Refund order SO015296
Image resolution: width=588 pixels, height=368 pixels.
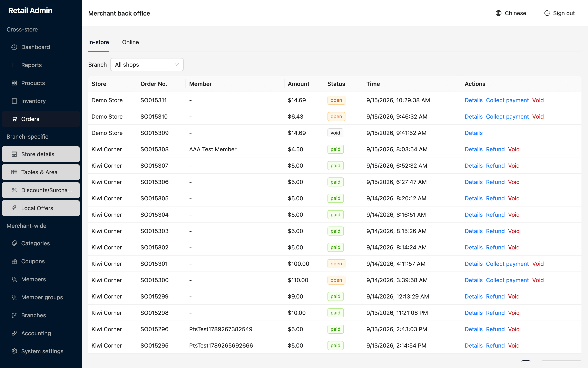click(x=495, y=329)
